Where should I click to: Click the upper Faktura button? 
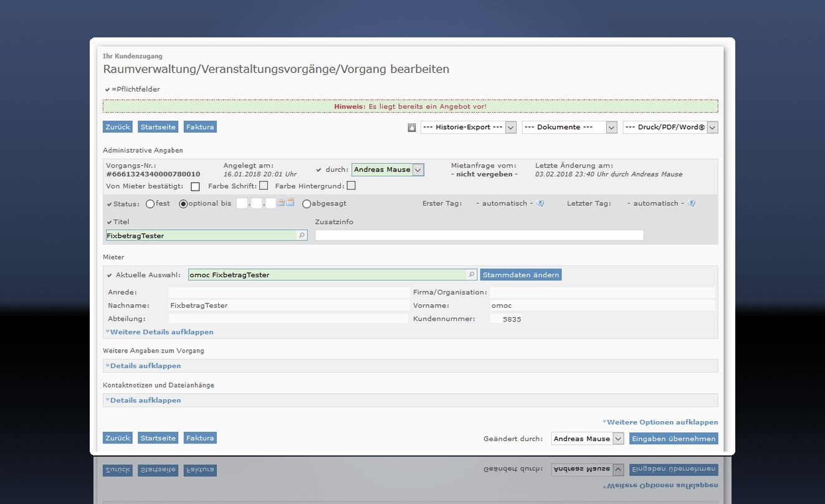click(x=200, y=127)
